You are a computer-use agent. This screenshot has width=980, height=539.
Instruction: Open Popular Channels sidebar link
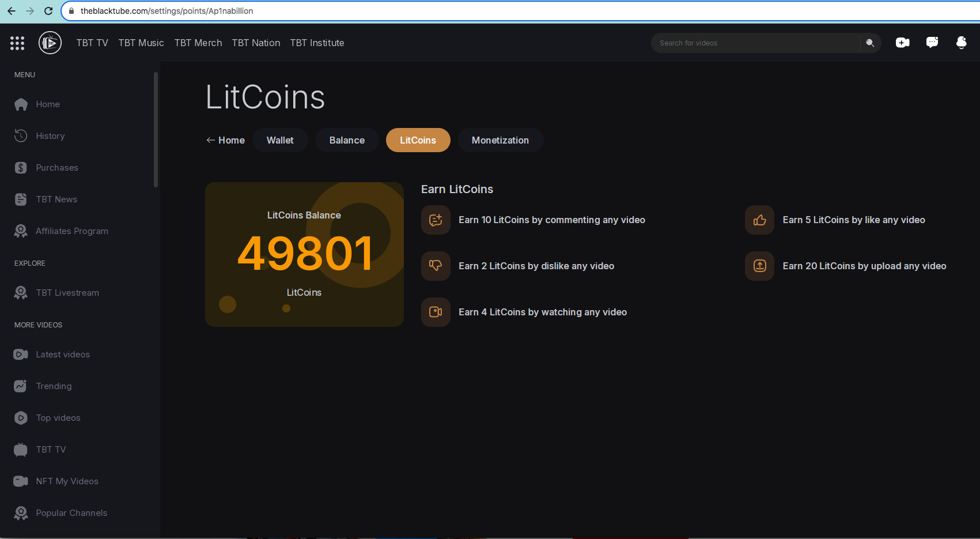click(x=71, y=513)
